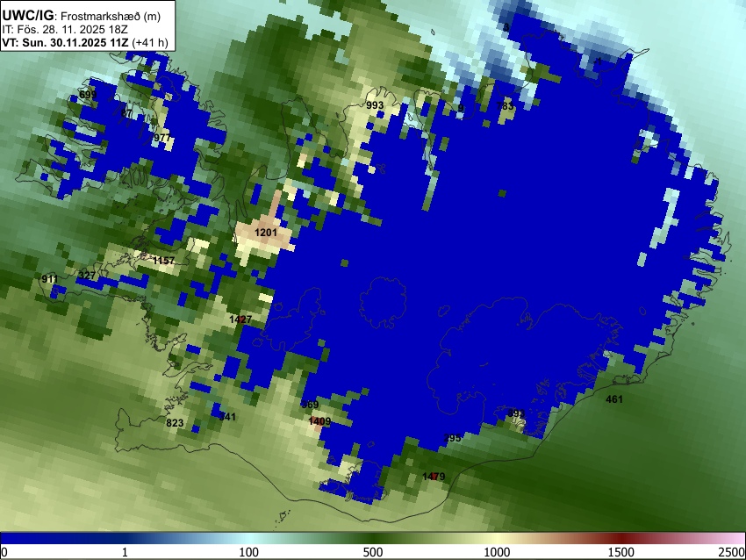
Task: Click the 'VT: Sun. 30.11.2025 11Z' valid time
Action: click(65, 43)
